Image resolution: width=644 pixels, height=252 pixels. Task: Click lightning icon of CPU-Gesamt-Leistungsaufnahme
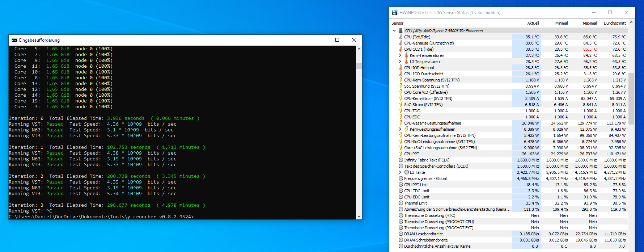pyautogui.click(x=401, y=123)
